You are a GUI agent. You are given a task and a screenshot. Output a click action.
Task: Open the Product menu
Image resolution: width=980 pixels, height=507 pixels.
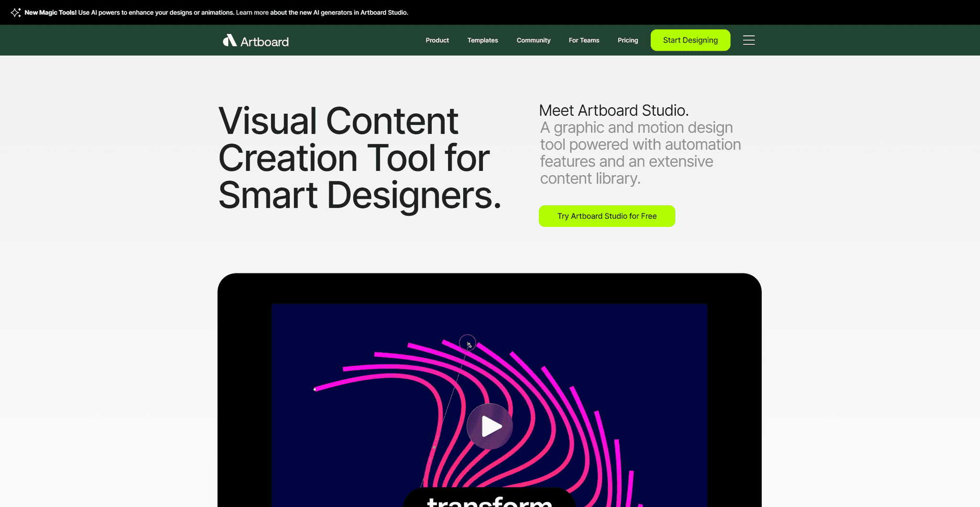coord(437,40)
